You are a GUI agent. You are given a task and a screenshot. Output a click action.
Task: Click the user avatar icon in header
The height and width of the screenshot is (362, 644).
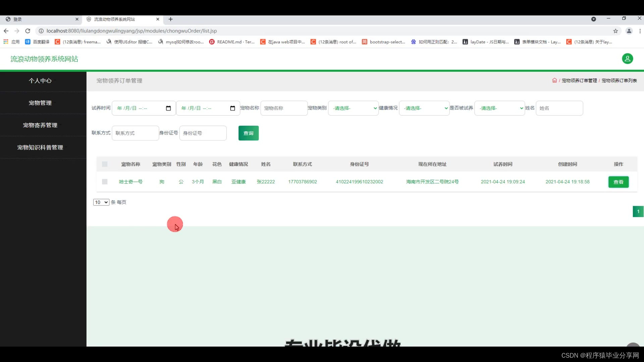(627, 59)
